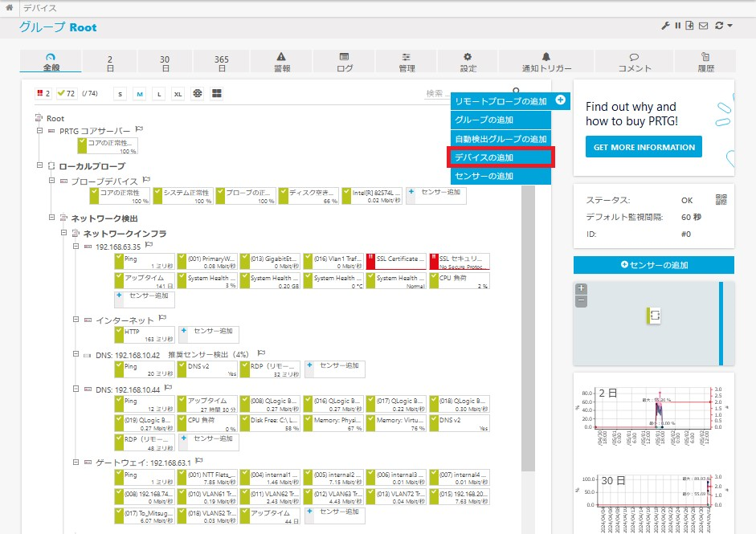This screenshot has height=534, width=756.
Task: Select size S tree view
Action: (120, 93)
